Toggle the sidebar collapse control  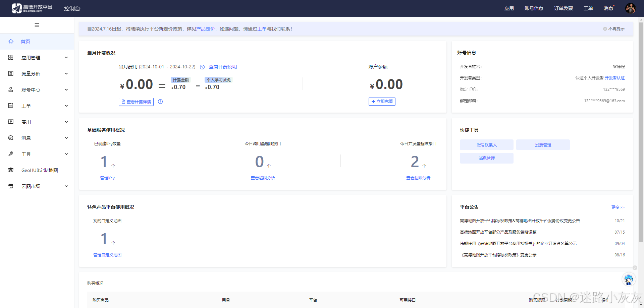coord(37,25)
